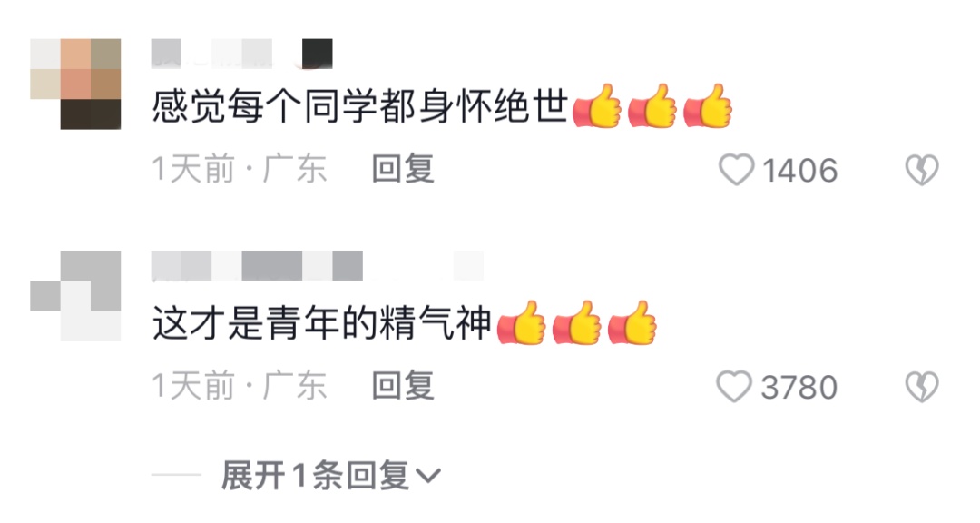Image resolution: width=980 pixels, height=523 pixels.
Task: Click last thumbs-up emoji in second comment
Action: [632, 323]
